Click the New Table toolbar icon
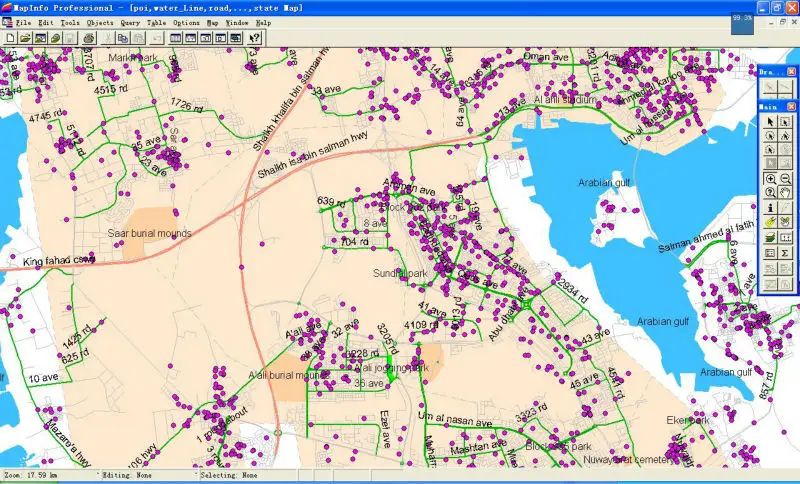Screen dimensions: 800x484 click(x=9, y=38)
